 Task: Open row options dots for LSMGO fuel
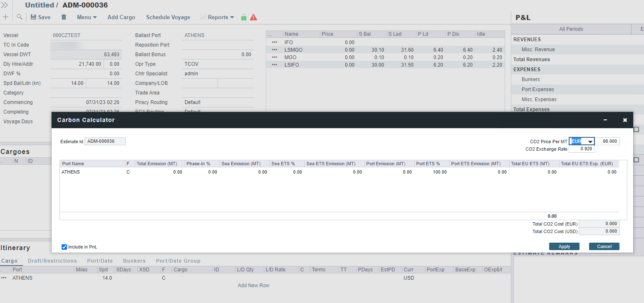274,50
